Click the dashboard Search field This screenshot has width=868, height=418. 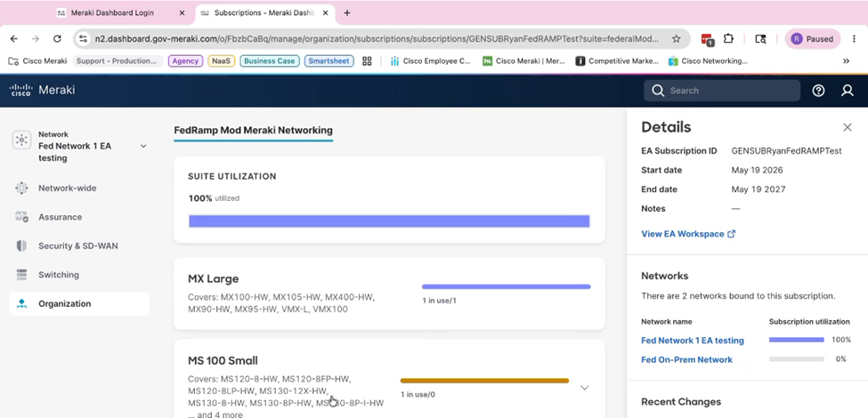point(722,91)
